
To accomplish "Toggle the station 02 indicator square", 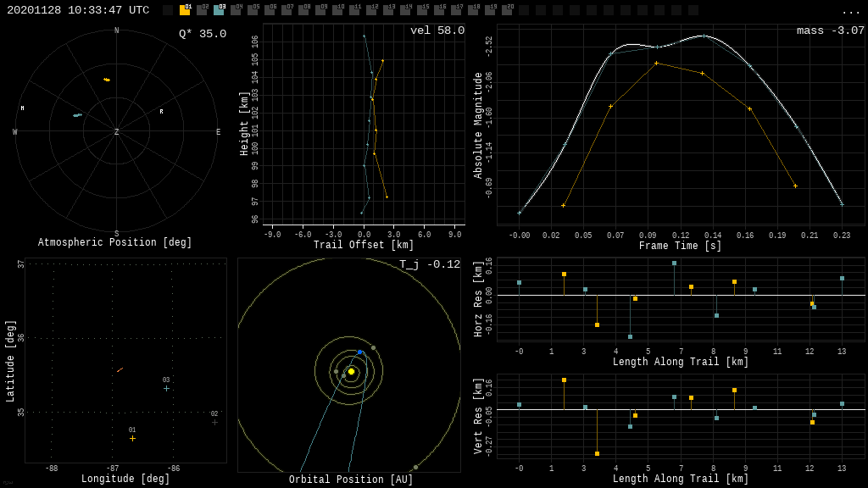I will (202, 10).
